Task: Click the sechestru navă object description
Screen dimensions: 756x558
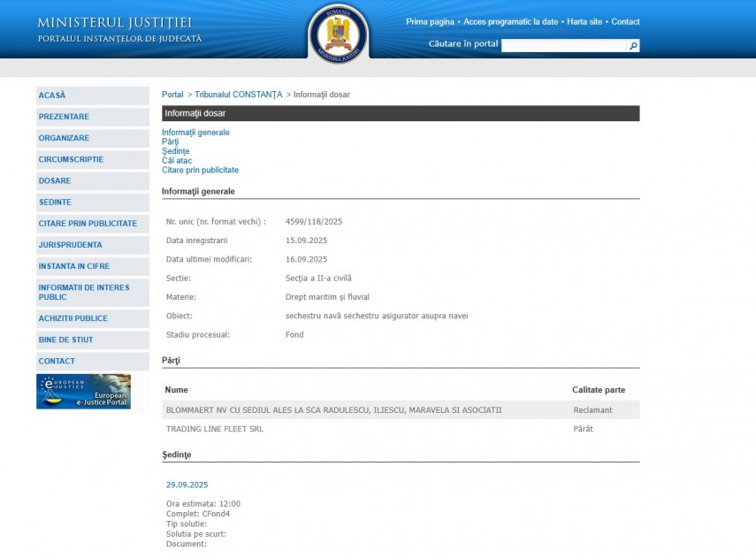Action: (377, 316)
